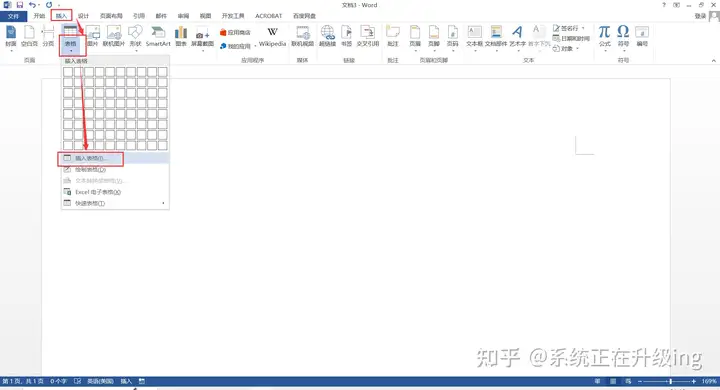Switch to read mode view in status bar
The height and width of the screenshot is (390, 720).
click(x=597, y=381)
